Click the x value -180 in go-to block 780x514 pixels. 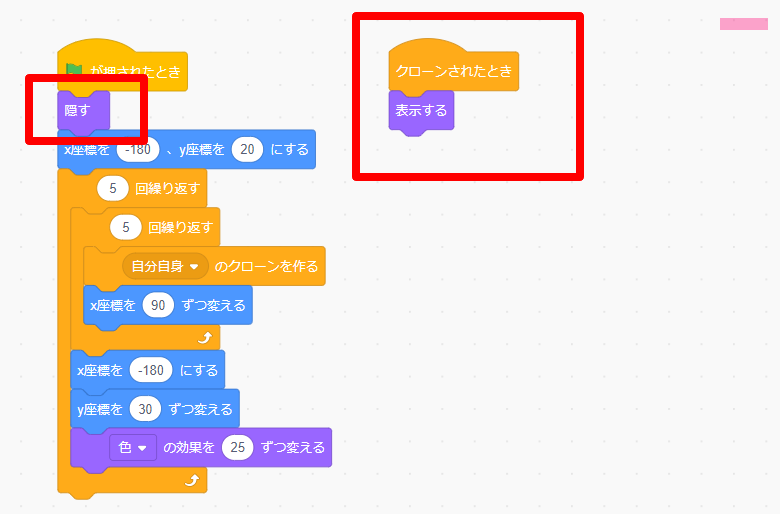click(138, 149)
